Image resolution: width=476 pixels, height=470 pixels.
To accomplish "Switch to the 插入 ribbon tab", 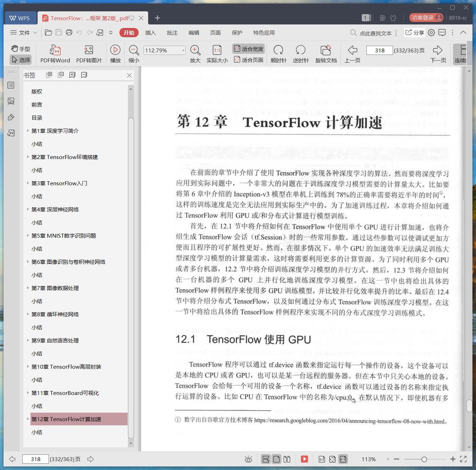I will (x=150, y=33).
